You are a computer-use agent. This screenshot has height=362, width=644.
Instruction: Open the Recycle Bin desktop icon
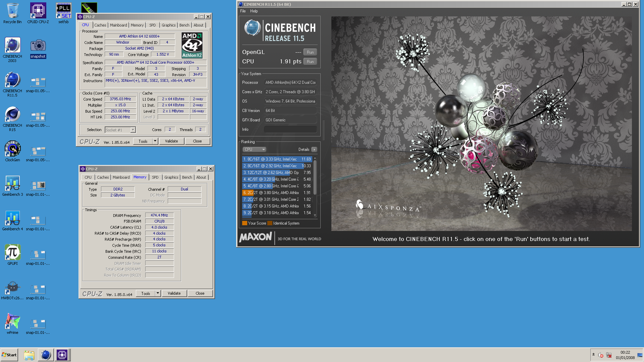pyautogui.click(x=12, y=13)
